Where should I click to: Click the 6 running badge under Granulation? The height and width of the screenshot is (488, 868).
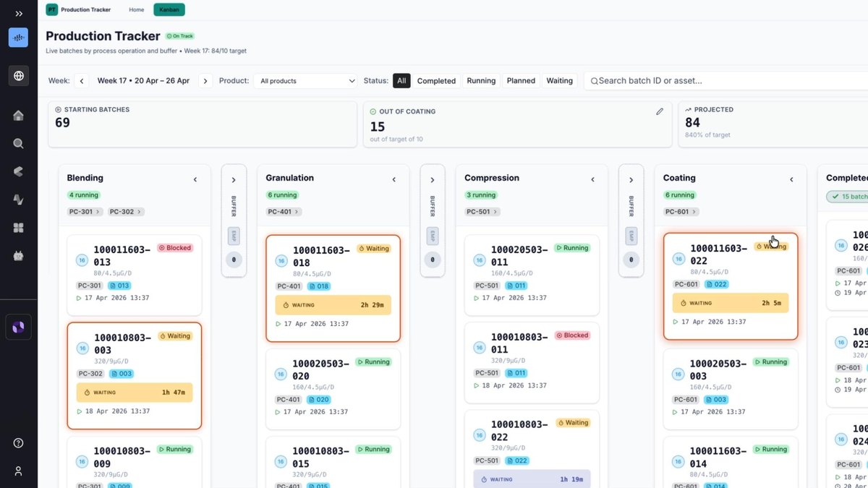click(283, 195)
